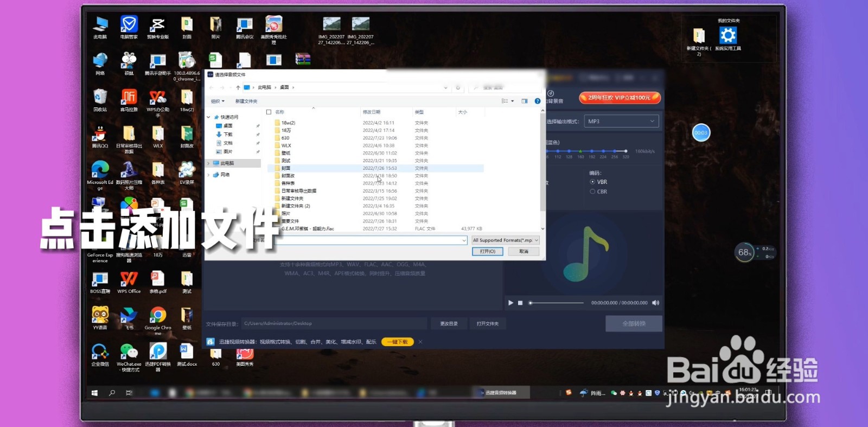The height and width of the screenshot is (427, 868).
Task: Click the 桌面 breadcrumb in address bar
Action: point(284,87)
